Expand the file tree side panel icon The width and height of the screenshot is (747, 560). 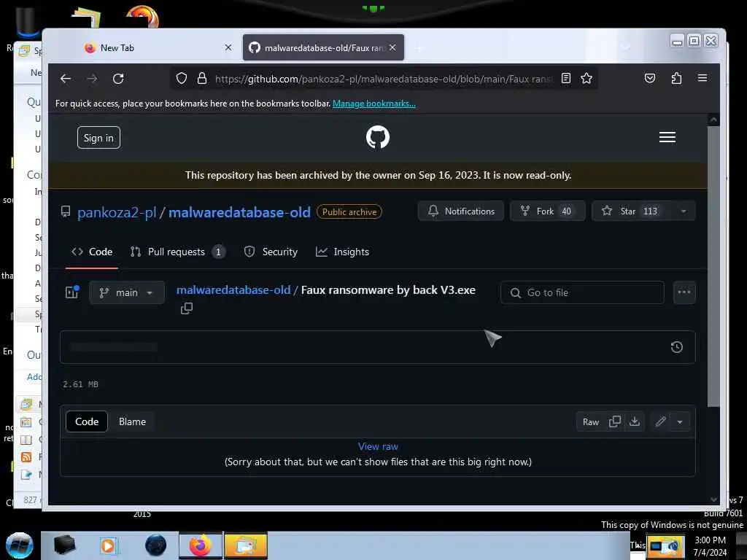point(72,292)
